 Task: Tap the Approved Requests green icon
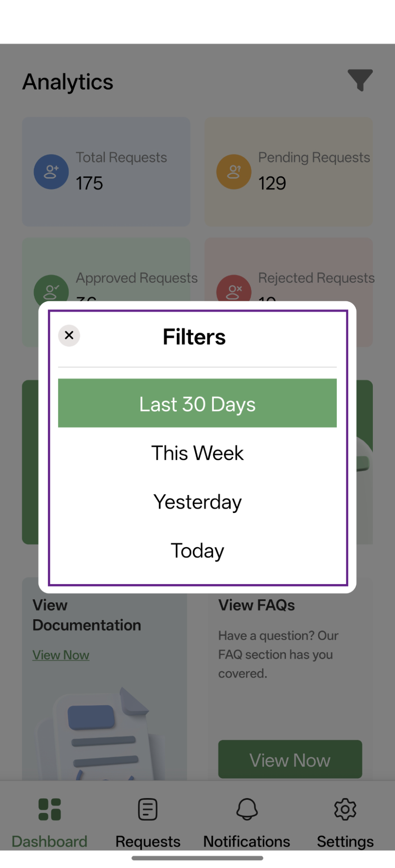(x=51, y=289)
